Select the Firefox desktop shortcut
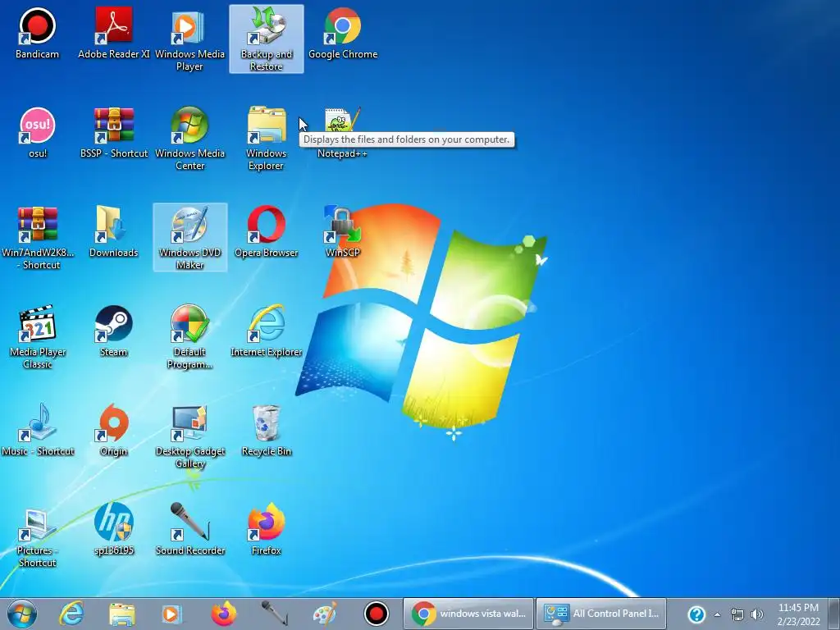This screenshot has width=840, height=630. click(x=267, y=529)
